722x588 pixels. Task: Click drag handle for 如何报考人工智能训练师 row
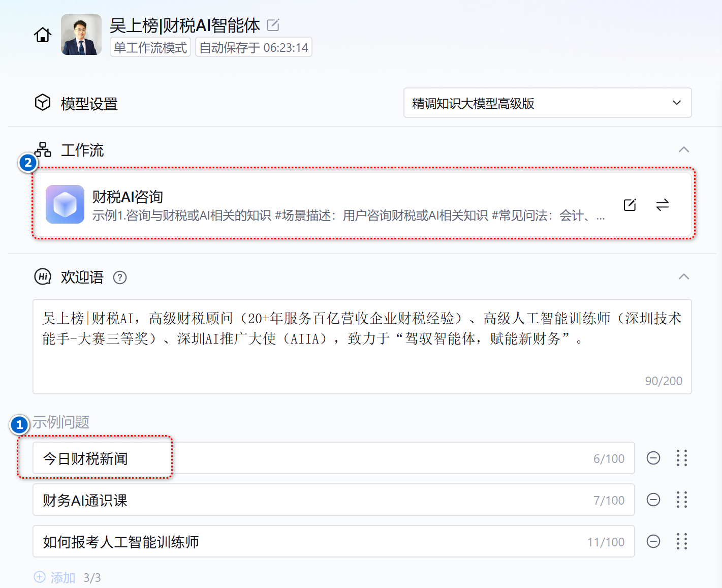click(x=682, y=541)
